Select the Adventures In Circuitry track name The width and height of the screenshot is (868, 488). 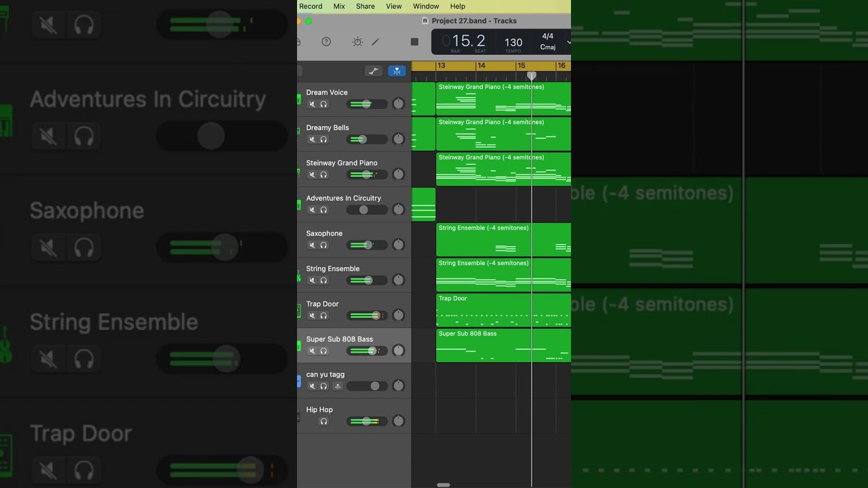pos(344,198)
